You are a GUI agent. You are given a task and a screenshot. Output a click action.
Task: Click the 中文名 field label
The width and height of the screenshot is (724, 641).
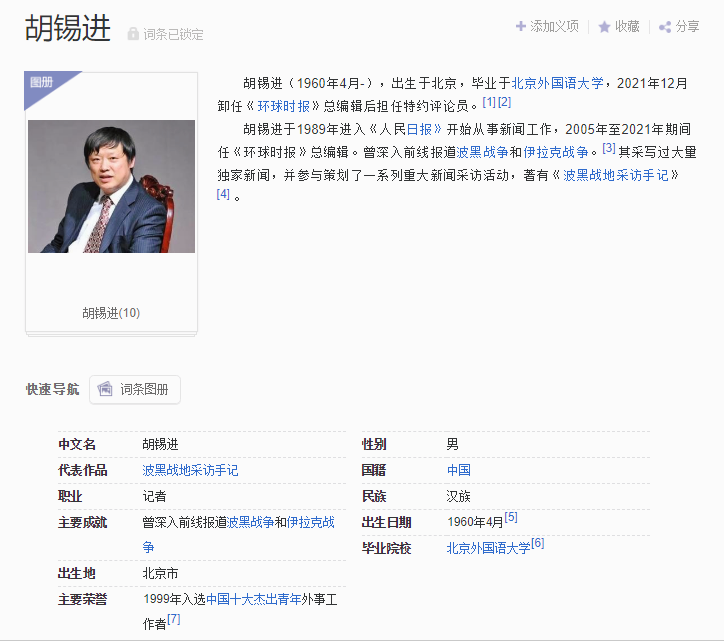coord(77,444)
